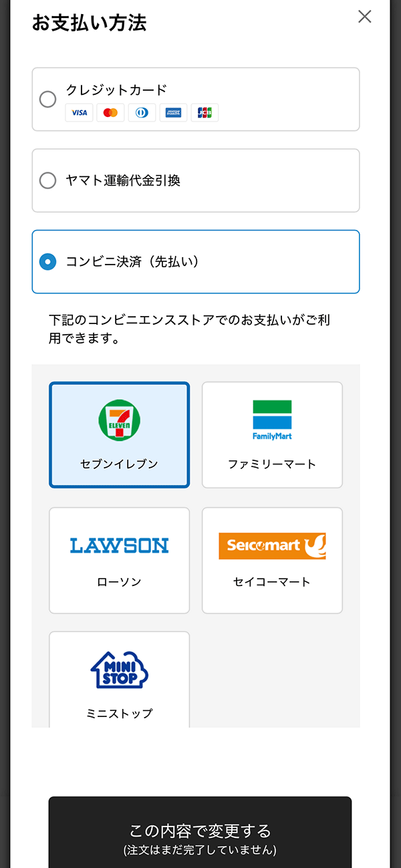Screen dimensions: 401x868
Task: Click the Ministop house logo
Action: [x=119, y=670]
